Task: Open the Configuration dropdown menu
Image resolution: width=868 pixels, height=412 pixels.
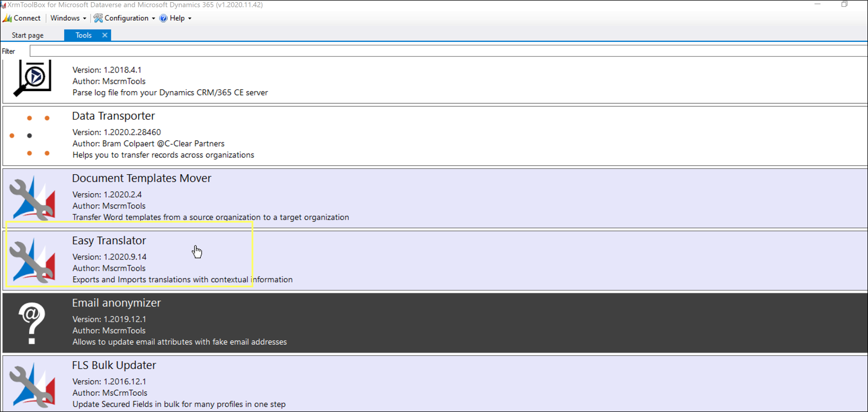Action: [125, 18]
